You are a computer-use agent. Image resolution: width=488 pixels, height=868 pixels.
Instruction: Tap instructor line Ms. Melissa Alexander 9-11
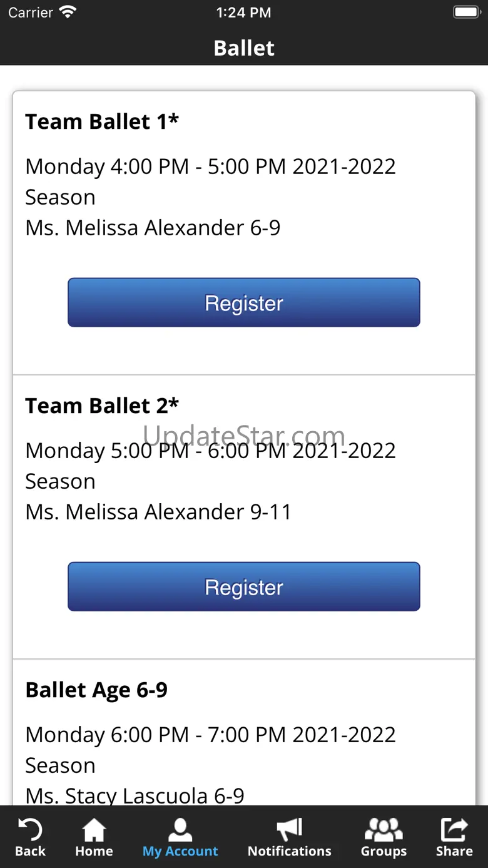[x=158, y=512]
